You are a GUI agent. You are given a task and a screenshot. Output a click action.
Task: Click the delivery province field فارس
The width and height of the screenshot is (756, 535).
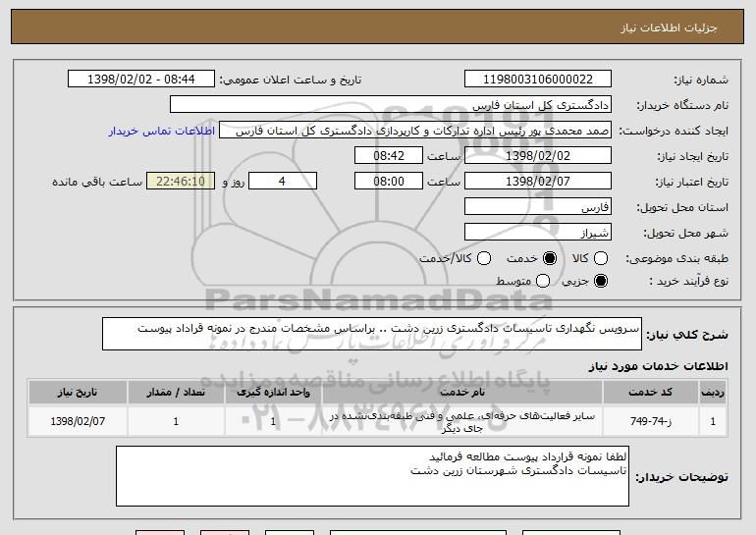coord(538,207)
